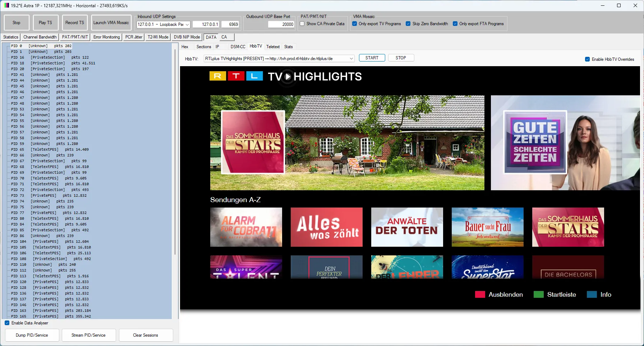This screenshot has width=644, height=346.
Task: Click the Stop button beside Play TS
Action: tap(17, 23)
